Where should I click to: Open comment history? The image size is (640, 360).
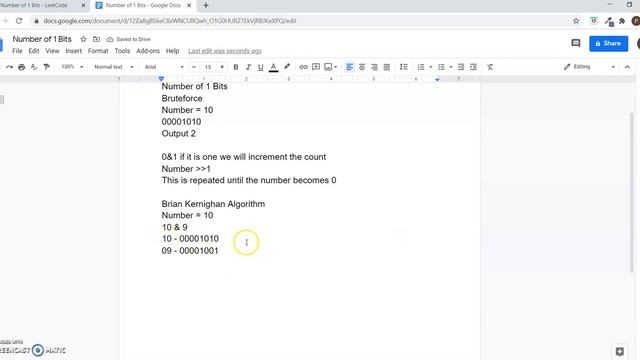(576, 43)
